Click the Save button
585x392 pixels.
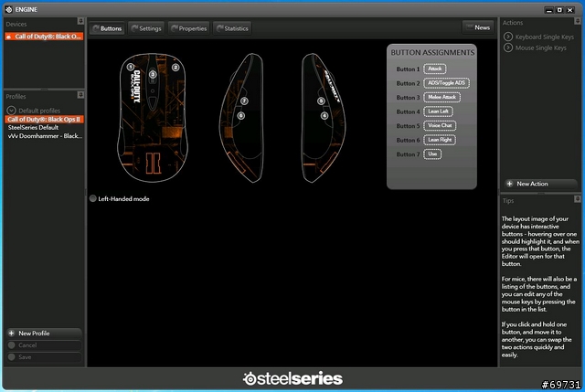coord(44,357)
